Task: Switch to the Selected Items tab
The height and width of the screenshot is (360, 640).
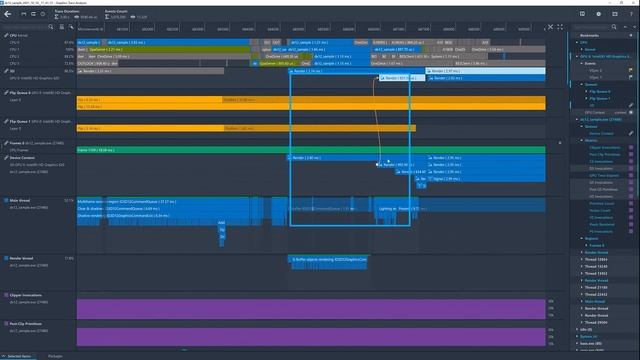Action: point(19,356)
